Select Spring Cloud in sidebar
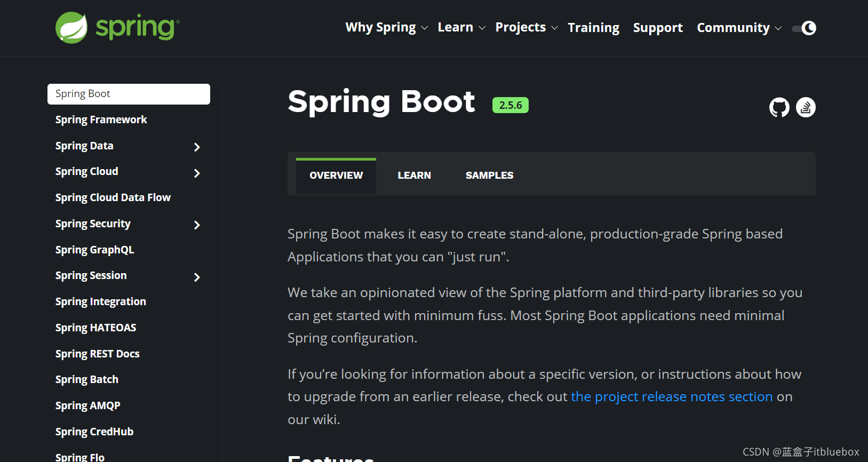Viewport: 868px width, 462px height. pyautogui.click(x=87, y=172)
